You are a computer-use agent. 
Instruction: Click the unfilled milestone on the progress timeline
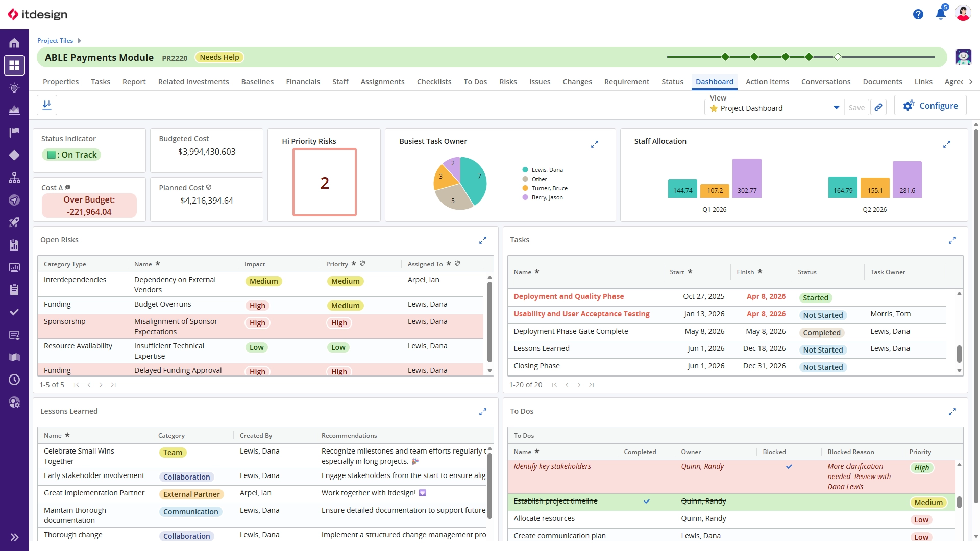pyautogui.click(x=838, y=57)
